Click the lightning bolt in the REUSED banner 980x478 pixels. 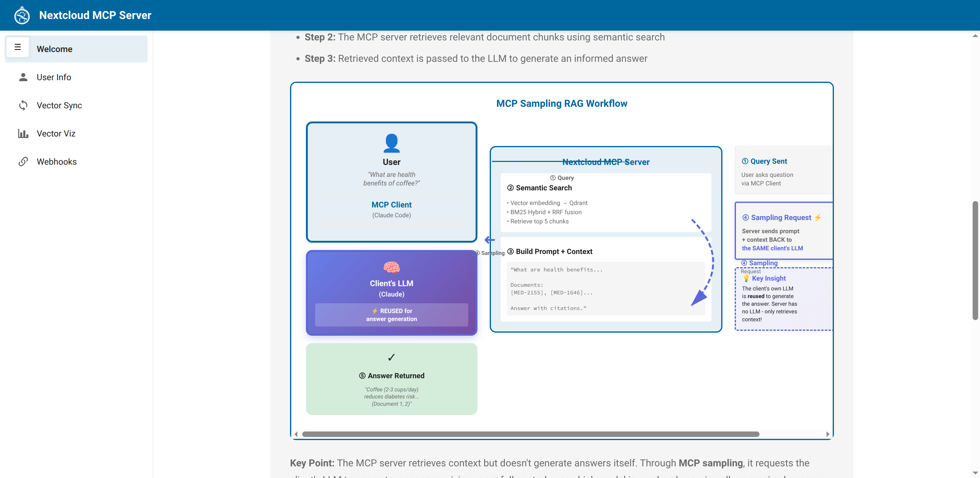tap(375, 311)
